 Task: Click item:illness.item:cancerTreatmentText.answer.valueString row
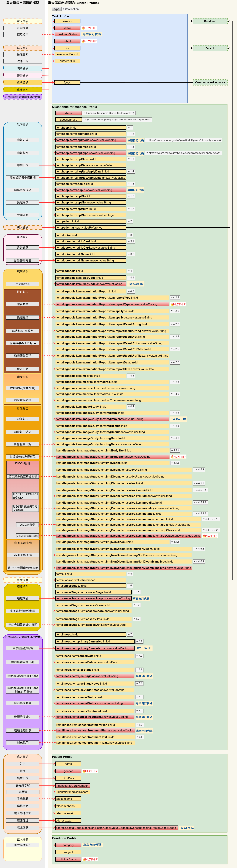(x=95, y=743)
